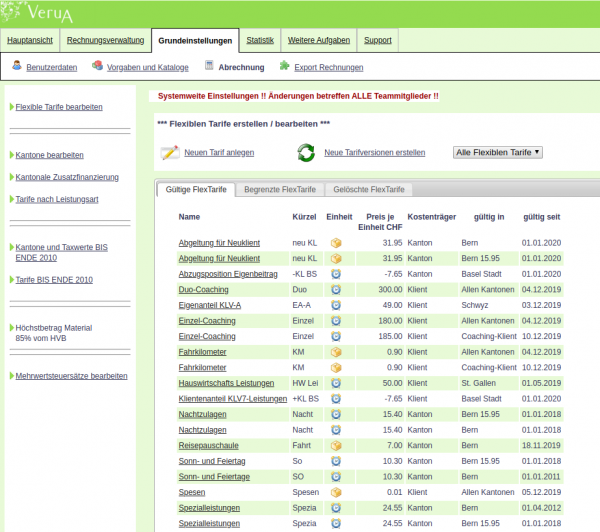Click the Kostenträger column header
Viewport: 600px width, 532px height.
pyautogui.click(x=432, y=217)
